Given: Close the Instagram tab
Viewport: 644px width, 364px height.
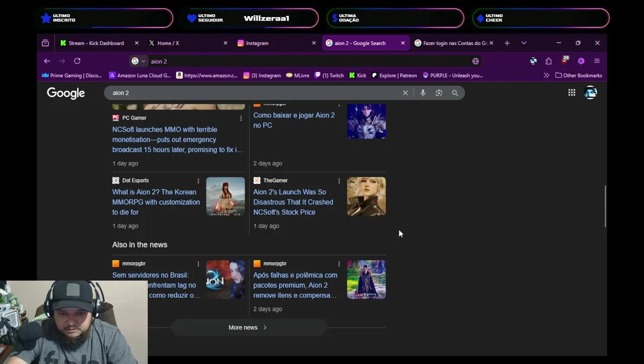Looking at the screenshot, I should point(314,43).
